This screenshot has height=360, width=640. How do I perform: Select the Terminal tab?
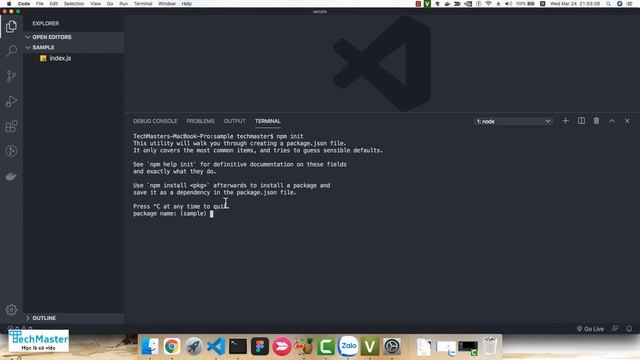coord(268,121)
